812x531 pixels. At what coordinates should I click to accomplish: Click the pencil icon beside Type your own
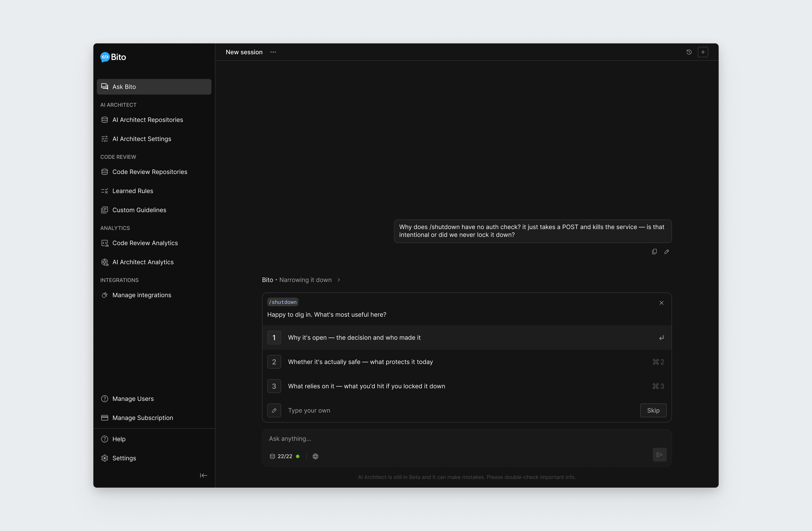(274, 410)
